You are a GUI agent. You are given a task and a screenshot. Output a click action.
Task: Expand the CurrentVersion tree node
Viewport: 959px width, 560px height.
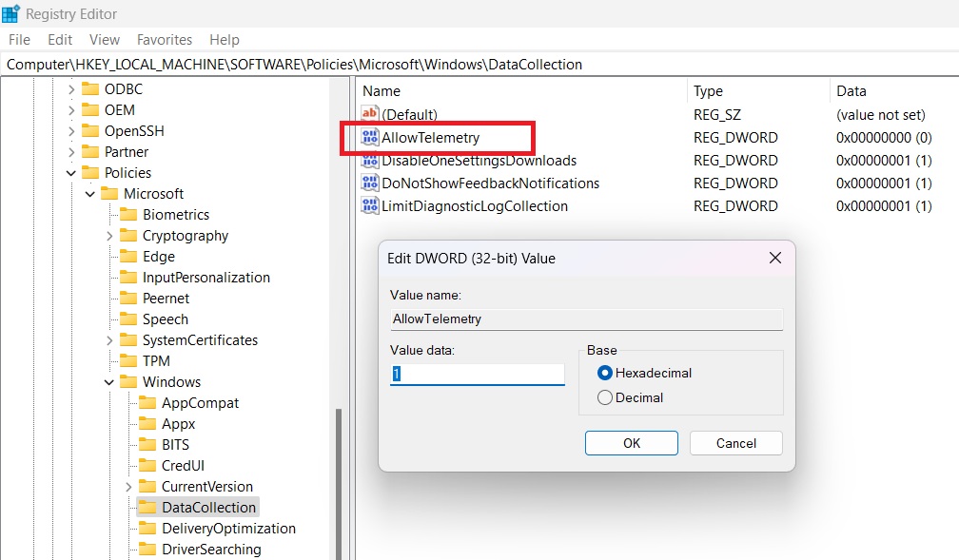click(128, 486)
